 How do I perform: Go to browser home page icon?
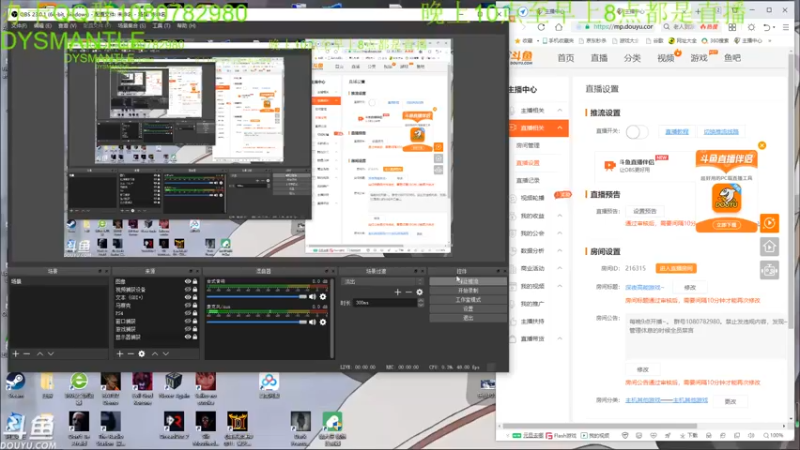[559, 27]
